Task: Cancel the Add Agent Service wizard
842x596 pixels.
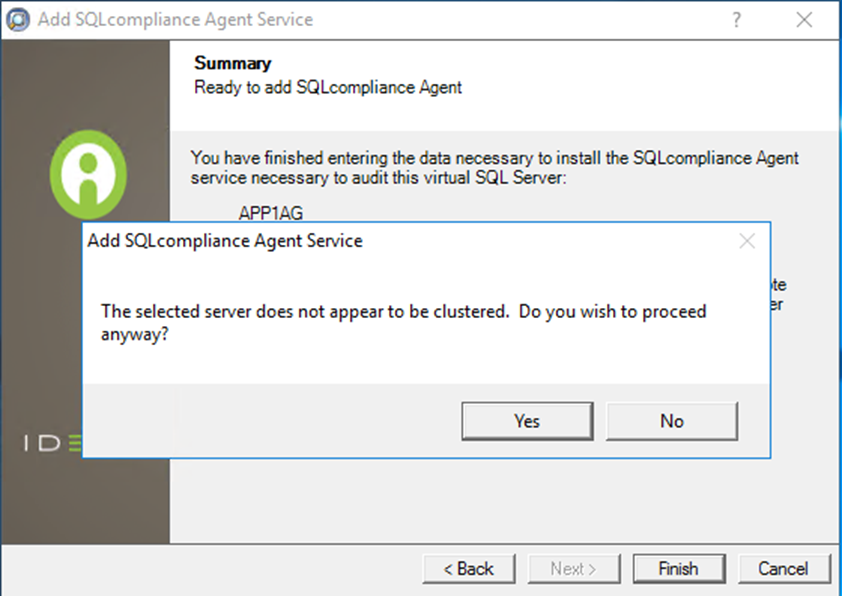Action: pos(783,568)
